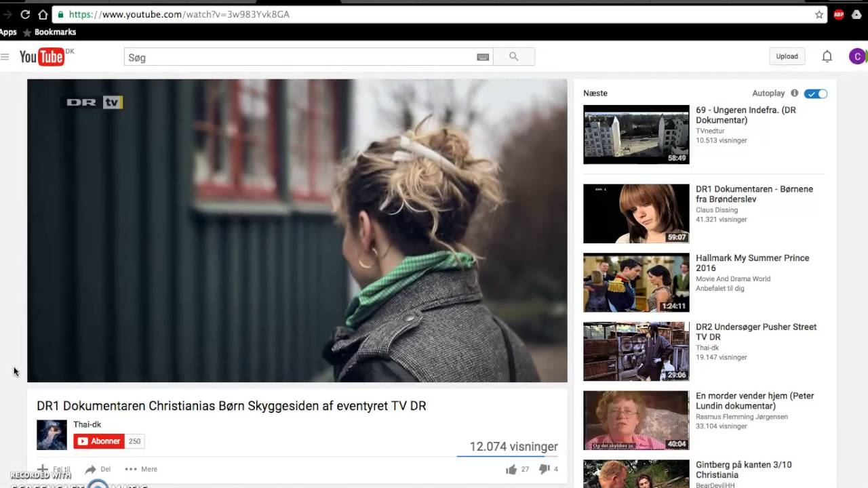Open the title link 69 - Ungeren Indefra
This screenshot has height=488, width=868.
click(746, 115)
